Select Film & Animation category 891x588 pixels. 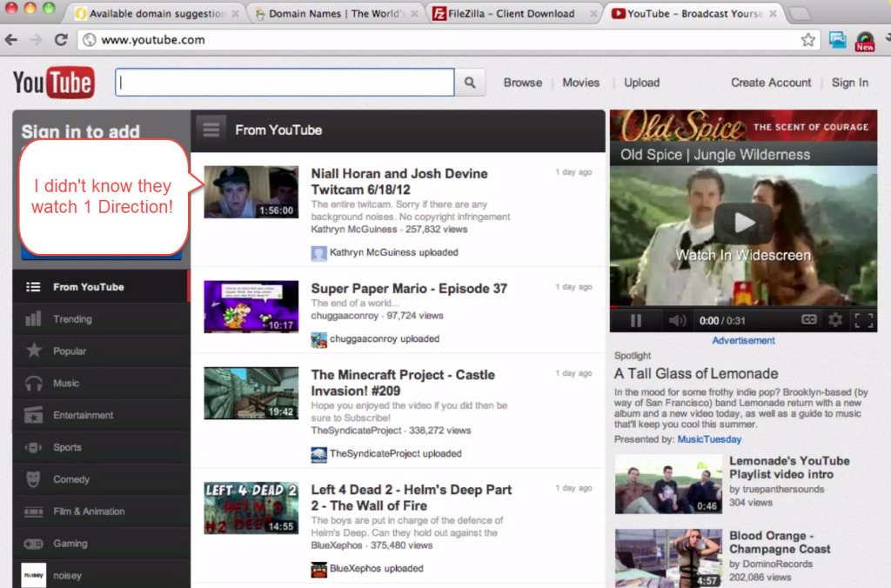[101, 511]
